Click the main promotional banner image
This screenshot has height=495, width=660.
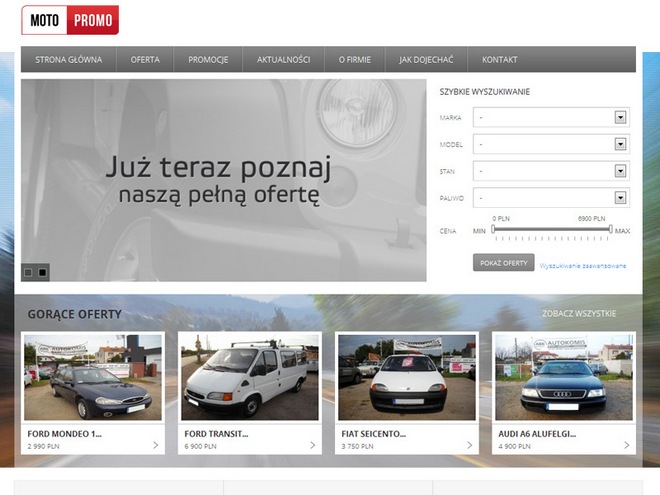click(224, 180)
